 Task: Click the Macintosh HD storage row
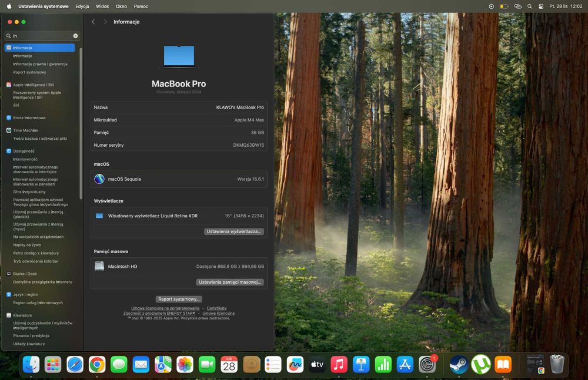179,267
